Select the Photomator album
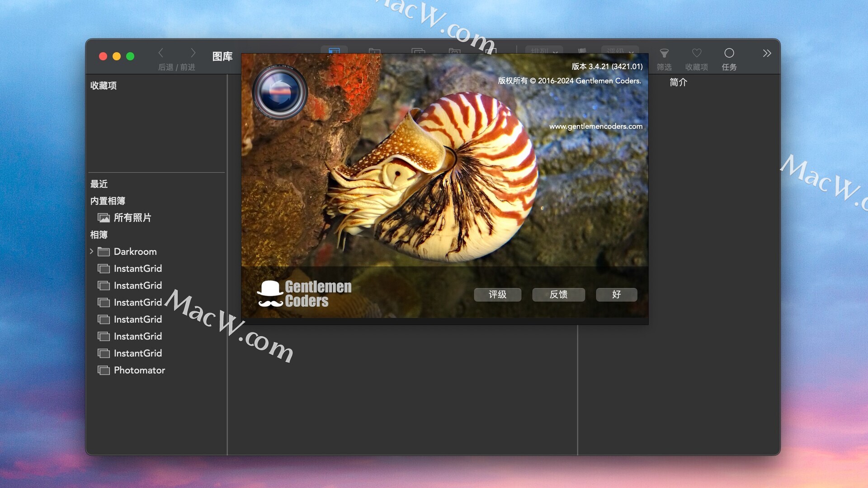The image size is (868, 488). pos(139,371)
